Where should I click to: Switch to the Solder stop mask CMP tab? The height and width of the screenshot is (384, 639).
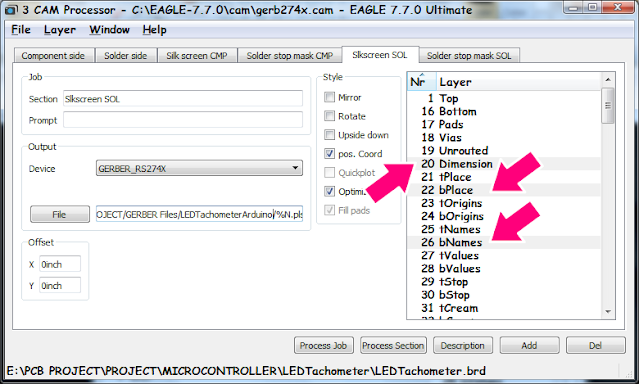click(x=290, y=55)
